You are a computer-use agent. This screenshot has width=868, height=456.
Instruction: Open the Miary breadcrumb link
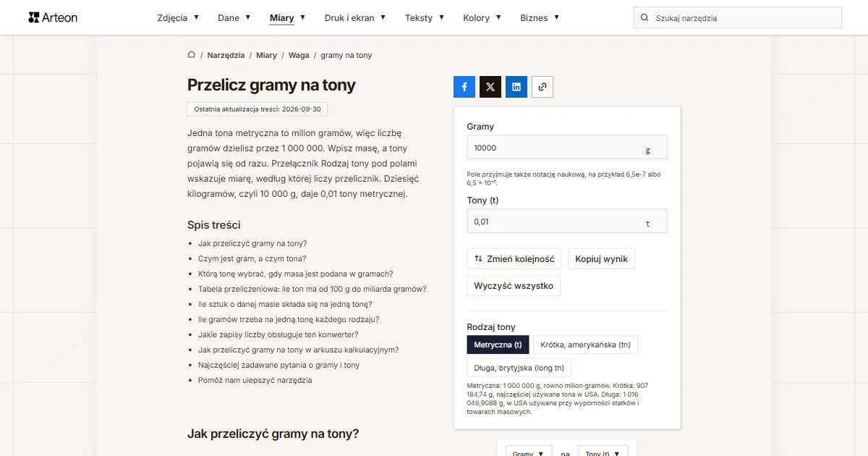[x=266, y=55]
